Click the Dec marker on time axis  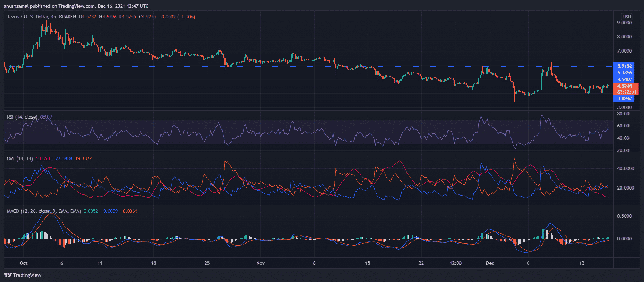tap(490, 263)
